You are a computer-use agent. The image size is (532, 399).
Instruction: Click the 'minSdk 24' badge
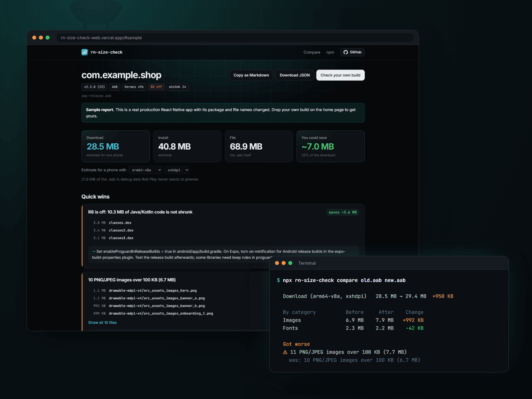point(178,87)
